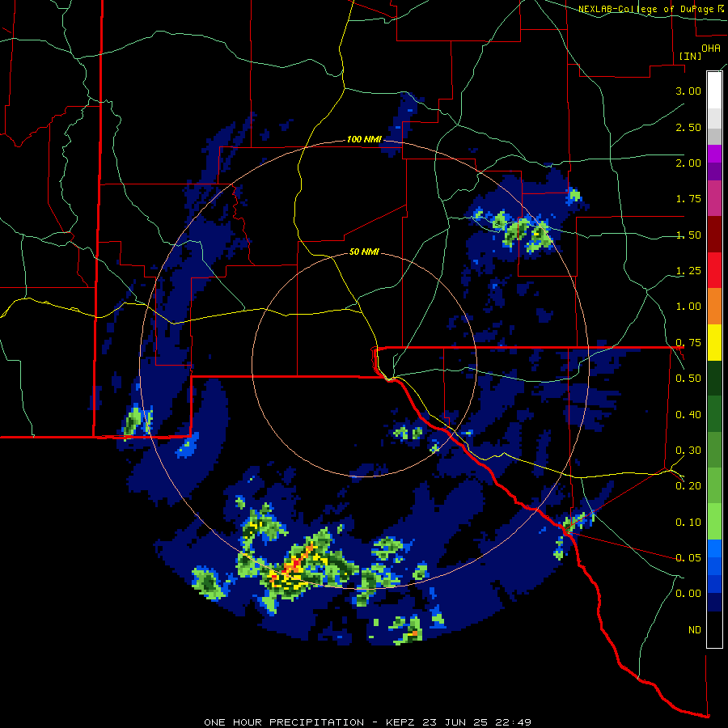Pick the light green swatch beside 0.20
728x728 pixels.
click(714, 485)
